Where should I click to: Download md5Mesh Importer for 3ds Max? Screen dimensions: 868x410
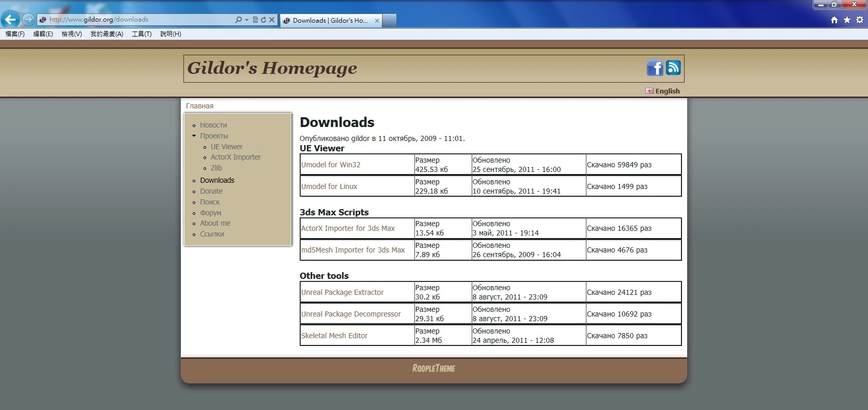(x=353, y=250)
